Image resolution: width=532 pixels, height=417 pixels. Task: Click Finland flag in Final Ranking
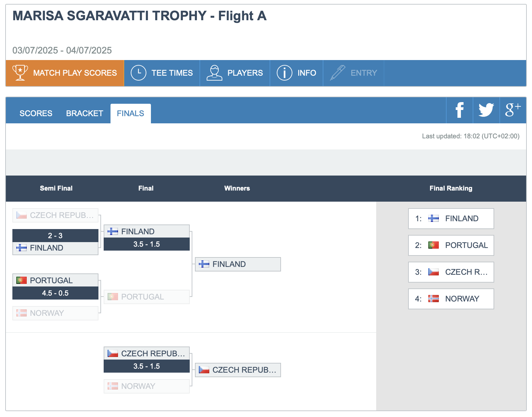[433, 219]
